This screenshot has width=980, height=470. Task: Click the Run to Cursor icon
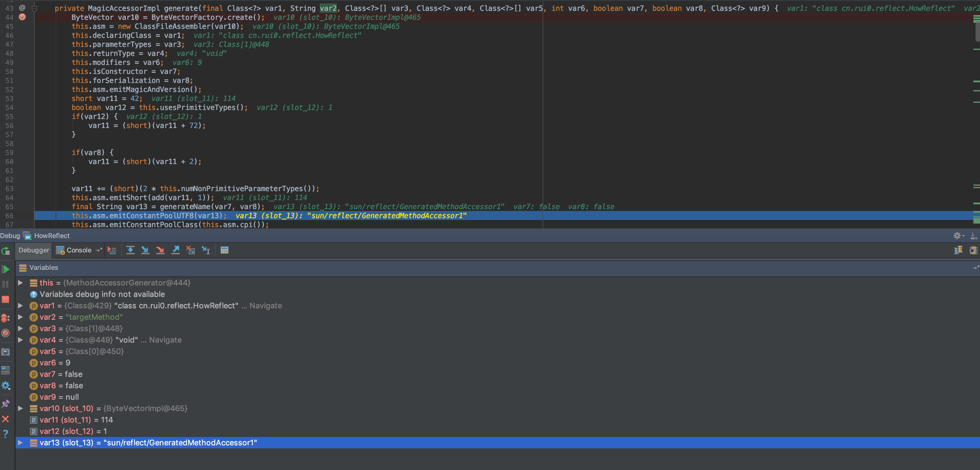tap(206, 250)
